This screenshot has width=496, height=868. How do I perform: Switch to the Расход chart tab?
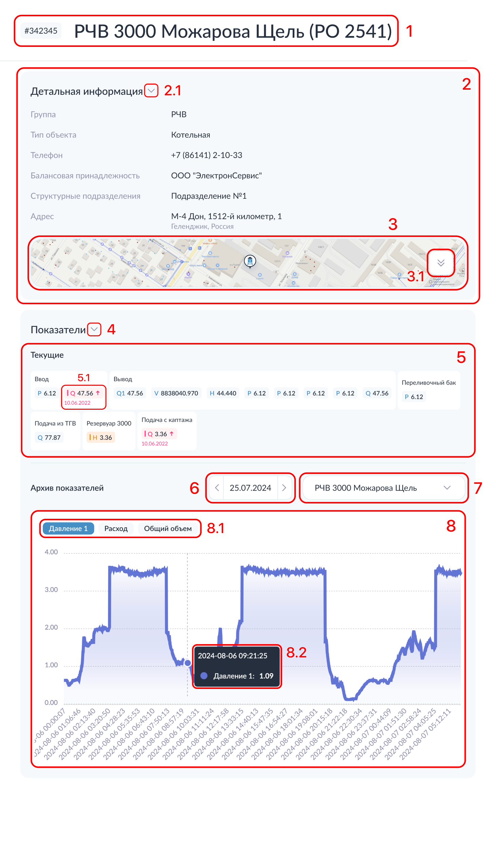pyautogui.click(x=116, y=528)
